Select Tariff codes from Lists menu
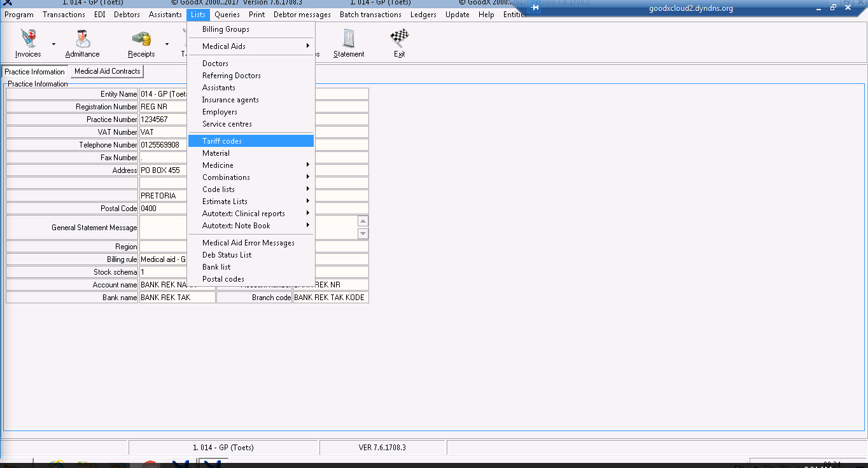The width and height of the screenshot is (868, 468). pyautogui.click(x=222, y=141)
